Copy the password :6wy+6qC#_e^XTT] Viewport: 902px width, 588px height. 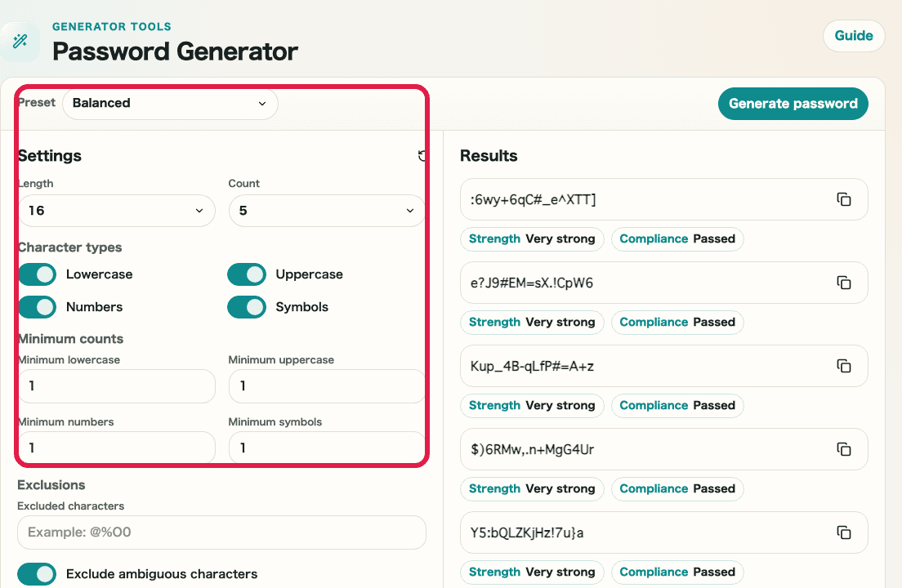844,199
